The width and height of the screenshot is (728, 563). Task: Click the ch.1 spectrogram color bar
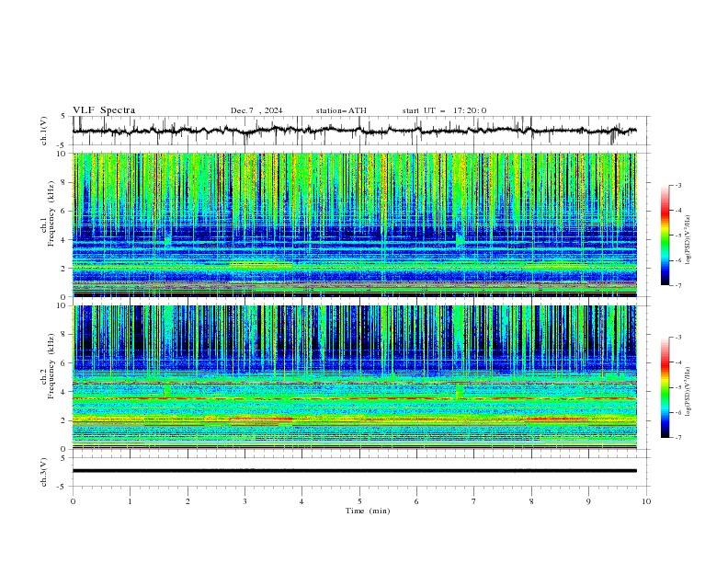pyautogui.click(x=665, y=236)
